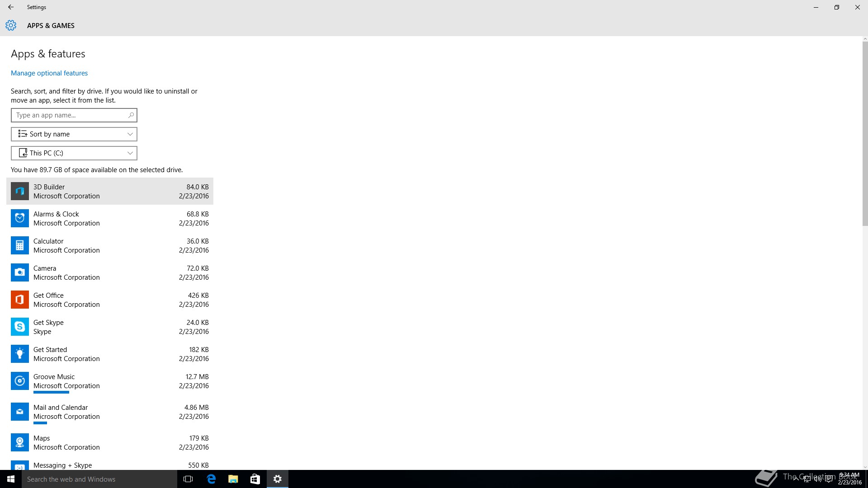Click the Skype publisher name under Get Skype
This screenshot has width=868, height=488.
[42, 332]
